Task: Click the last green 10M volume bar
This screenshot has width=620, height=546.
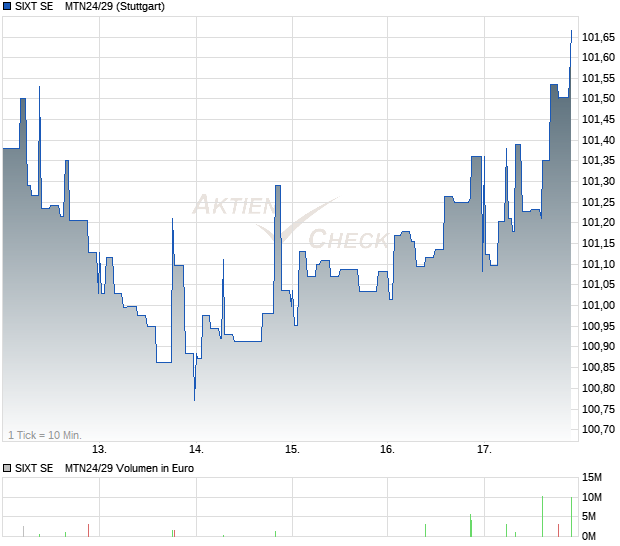Action: (571, 517)
